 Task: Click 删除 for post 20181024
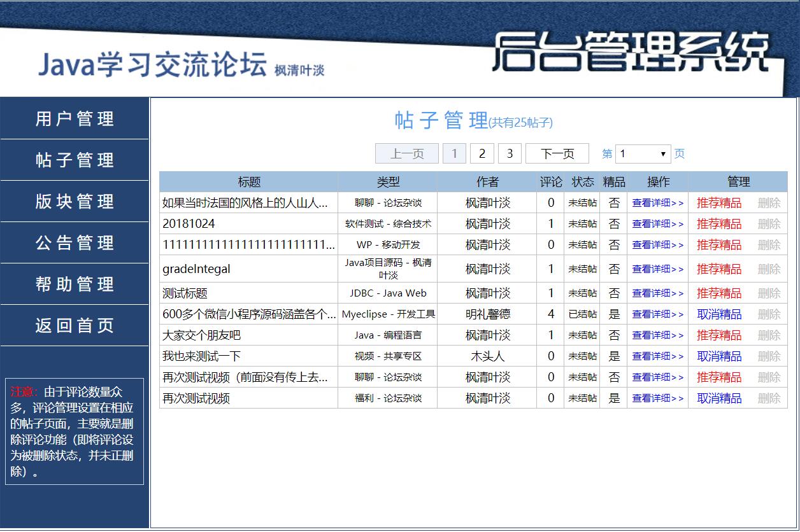tap(769, 224)
